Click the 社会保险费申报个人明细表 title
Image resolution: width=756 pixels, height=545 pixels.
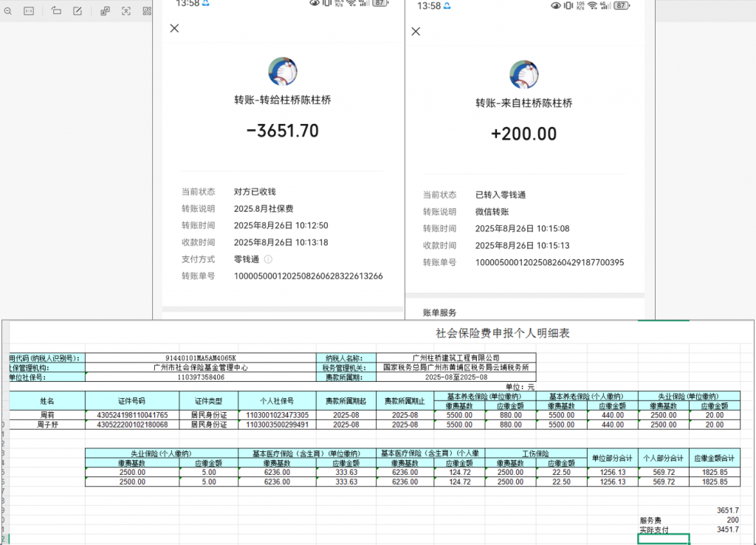click(x=503, y=334)
